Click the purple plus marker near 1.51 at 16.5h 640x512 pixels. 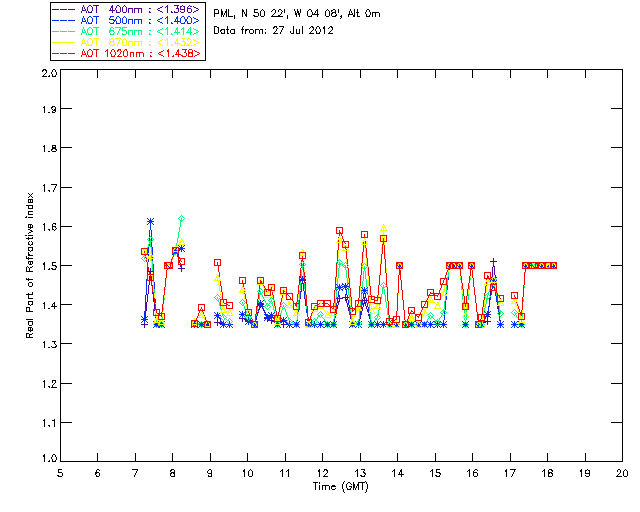[x=493, y=262]
